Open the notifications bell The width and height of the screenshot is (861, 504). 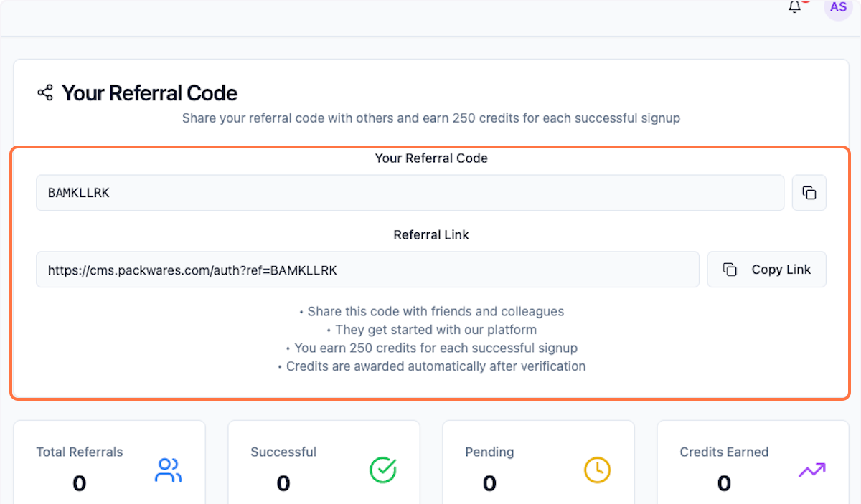pyautogui.click(x=794, y=7)
